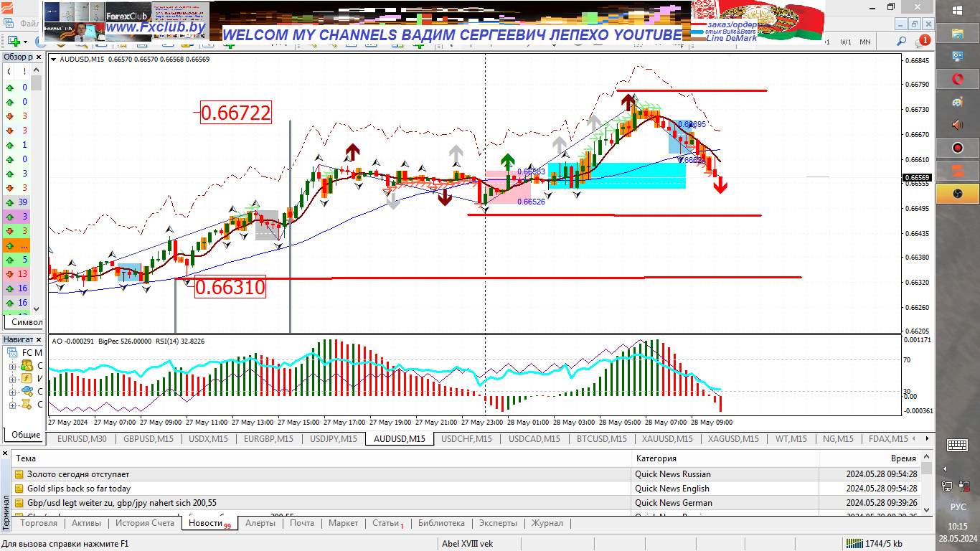Screen dimensions: 980x551
Task: Switch to the XAUUSD,M15 chart tab
Action: coord(667,439)
